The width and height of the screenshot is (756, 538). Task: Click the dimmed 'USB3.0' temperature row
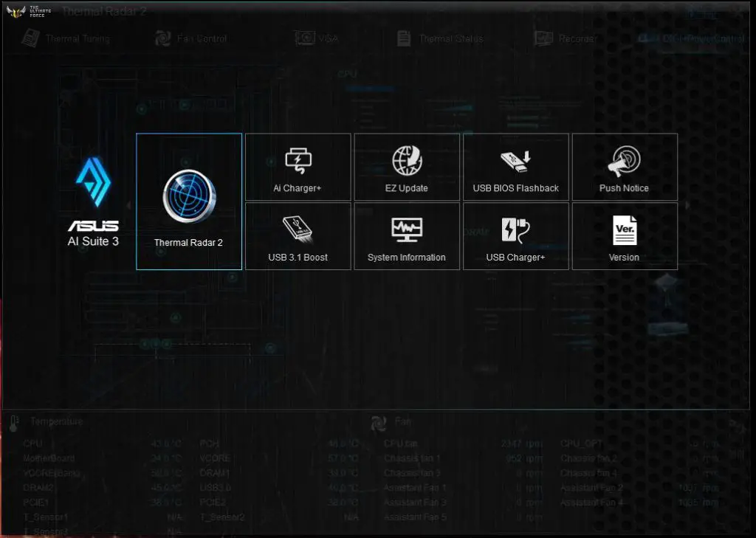click(x=278, y=488)
